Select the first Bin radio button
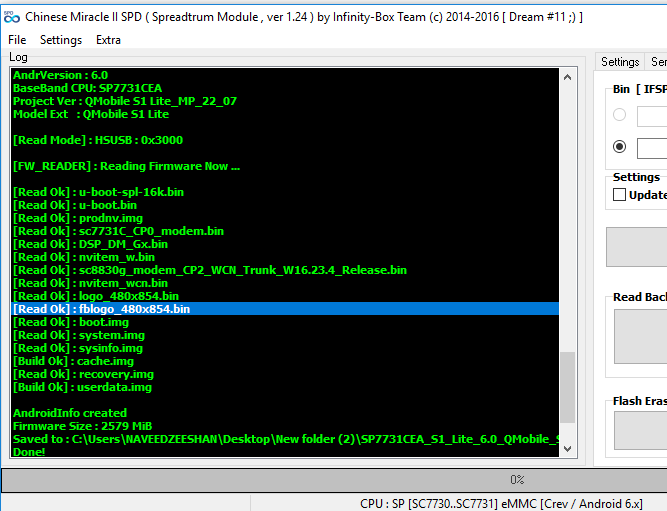Screen dimensions: 667x511 point(619,114)
